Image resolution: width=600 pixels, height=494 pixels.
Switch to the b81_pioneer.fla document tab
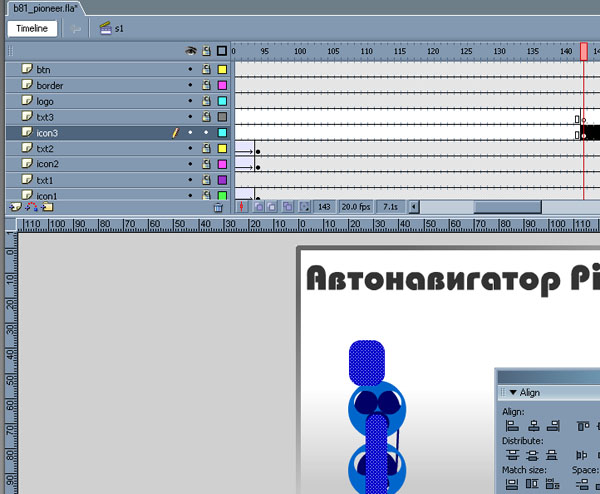45,8
